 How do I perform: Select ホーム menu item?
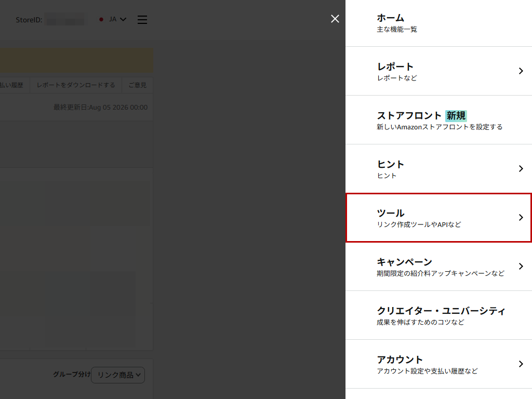click(438, 23)
